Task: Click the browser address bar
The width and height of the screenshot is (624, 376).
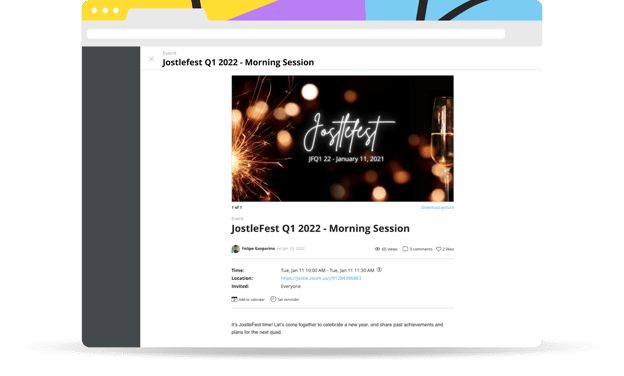Action: pos(296,34)
